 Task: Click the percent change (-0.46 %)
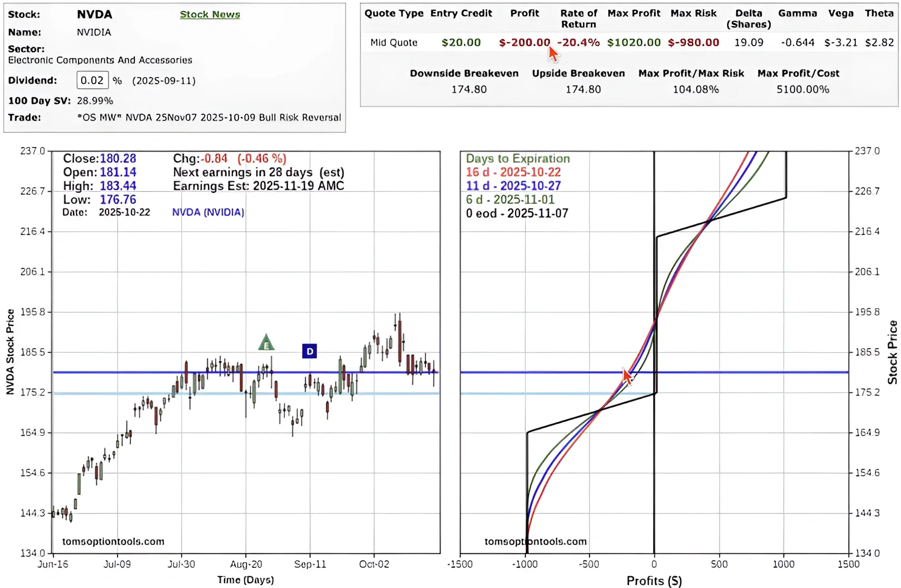pyautogui.click(x=262, y=159)
